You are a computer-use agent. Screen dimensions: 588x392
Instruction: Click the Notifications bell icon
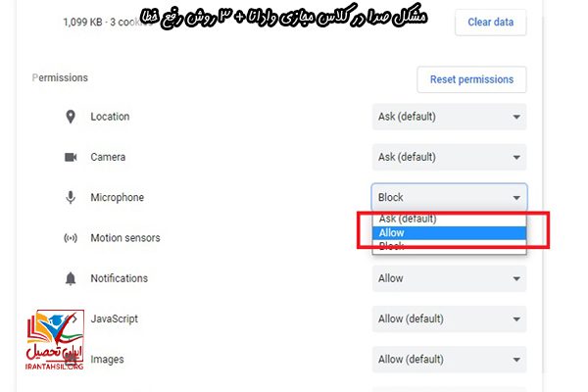pos(71,278)
